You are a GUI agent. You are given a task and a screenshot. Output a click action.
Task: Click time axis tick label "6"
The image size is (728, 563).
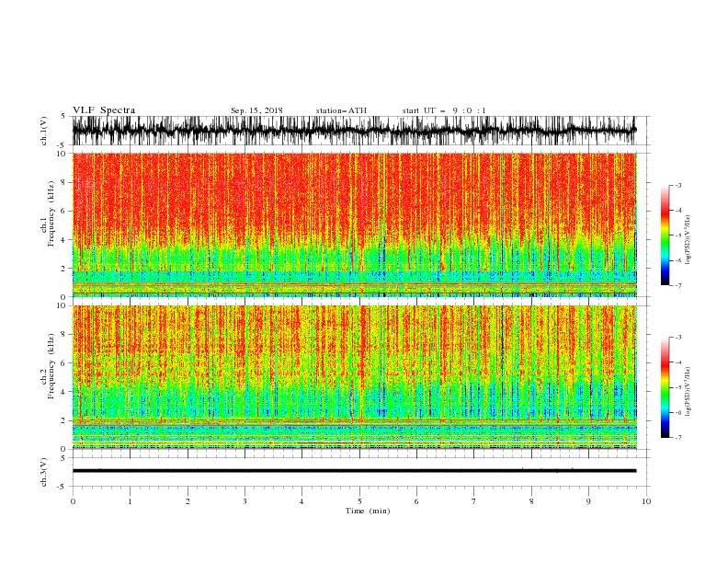(x=416, y=501)
